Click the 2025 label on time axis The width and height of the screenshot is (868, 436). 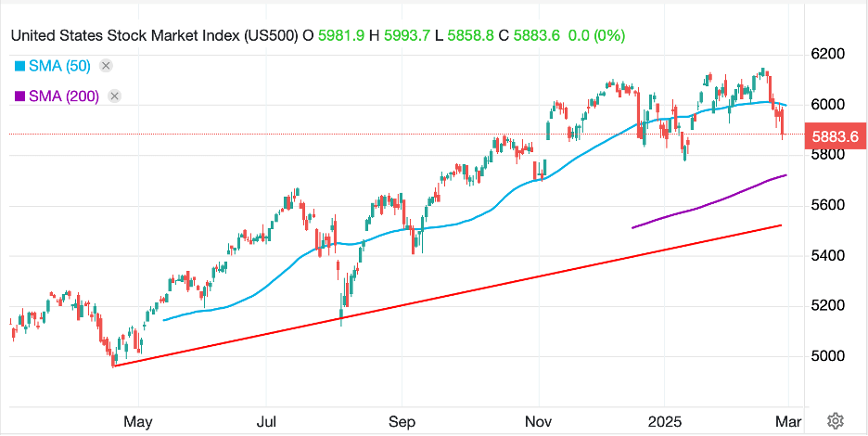pos(665,419)
